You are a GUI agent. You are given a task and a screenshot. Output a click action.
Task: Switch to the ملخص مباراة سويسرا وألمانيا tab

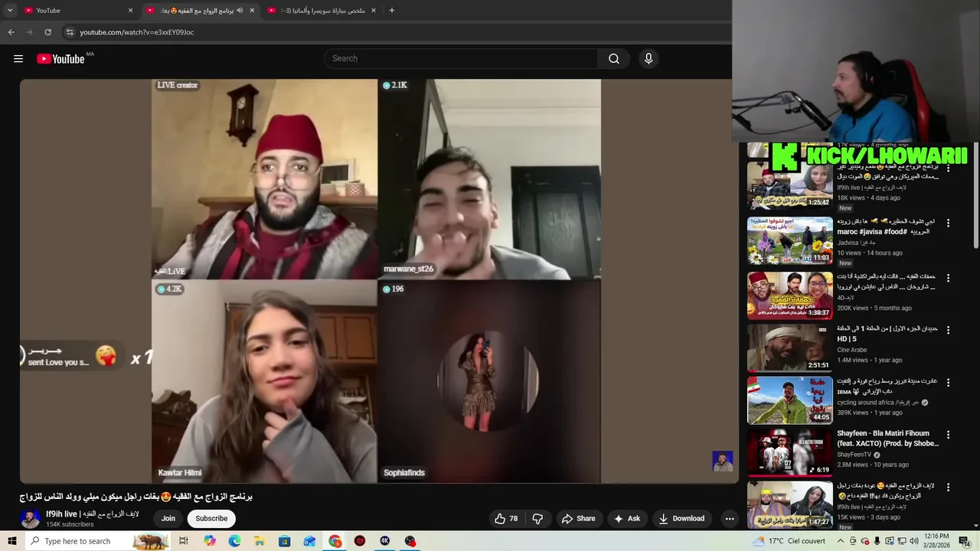point(322,11)
